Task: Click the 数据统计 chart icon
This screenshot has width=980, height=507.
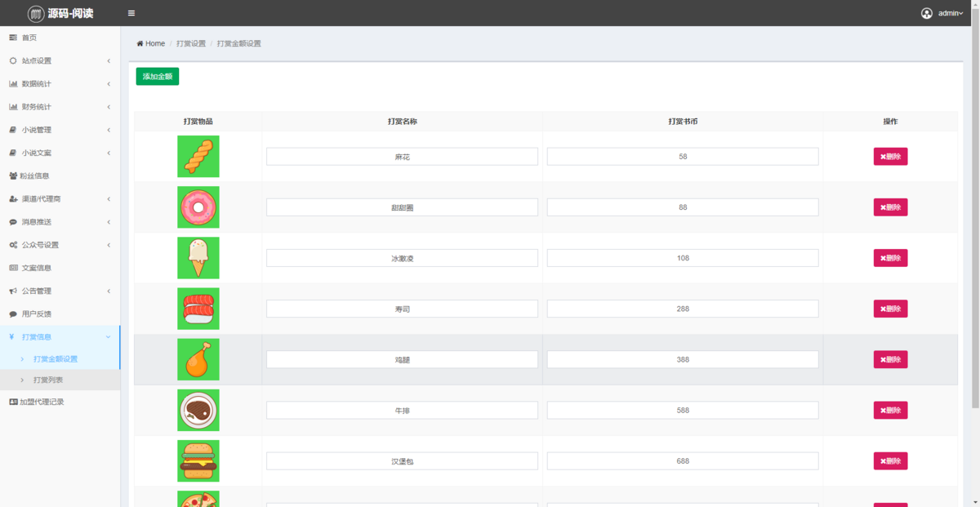Action: [13, 83]
